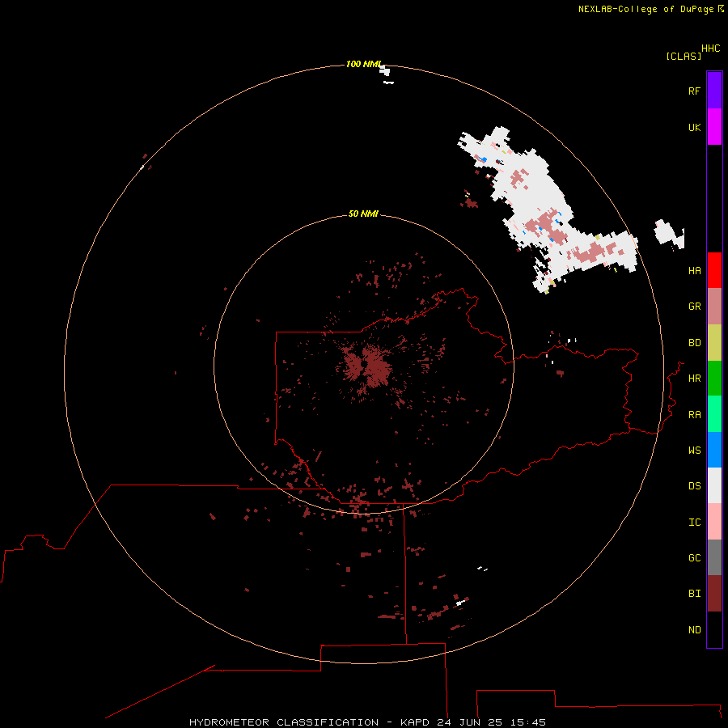Click the HHC product code label
Viewport: 728px width, 728px height.
point(711,49)
